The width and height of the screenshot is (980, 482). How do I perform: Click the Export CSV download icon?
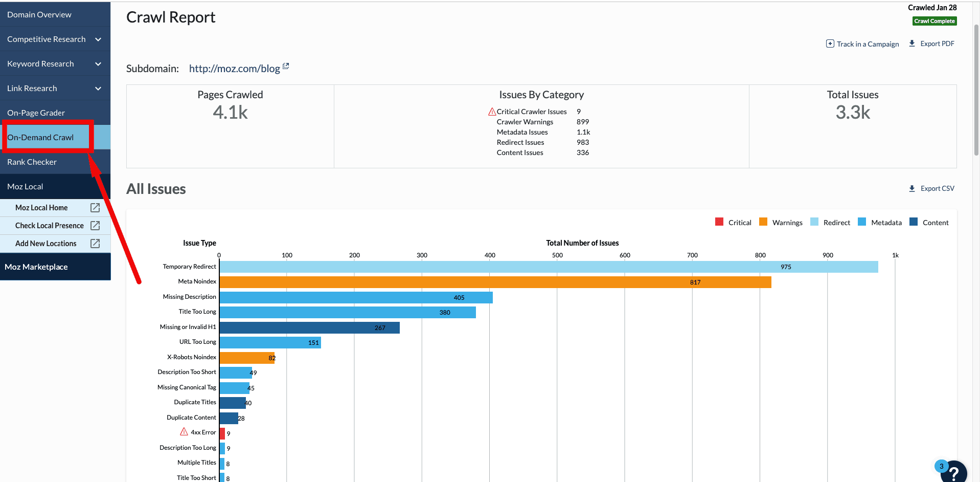click(912, 188)
